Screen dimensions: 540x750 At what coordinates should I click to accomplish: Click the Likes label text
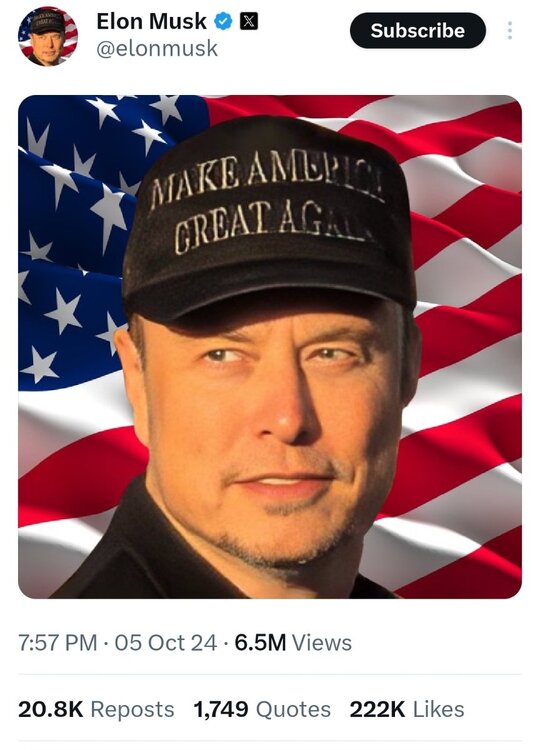point(439,709)
